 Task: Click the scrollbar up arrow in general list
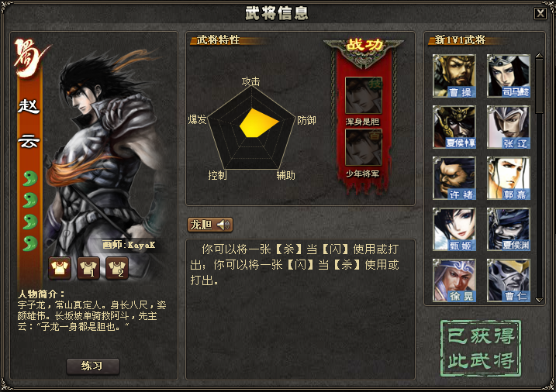540,56
